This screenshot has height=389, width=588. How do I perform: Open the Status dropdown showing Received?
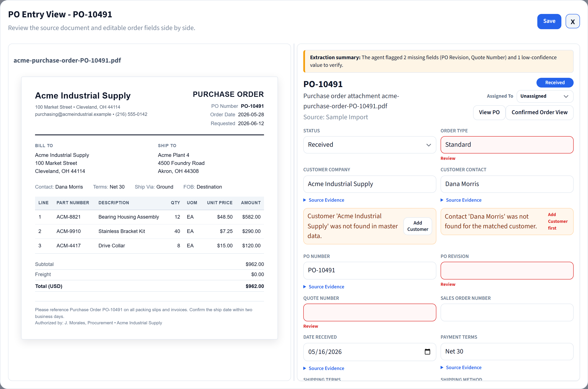369,145
